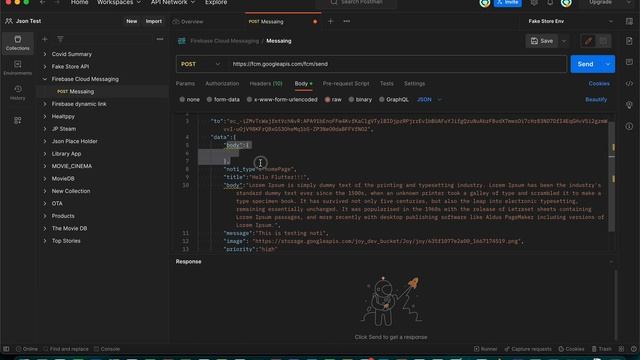Open the Collections sidebar tab
640x360 pixels.
tap(18, 42)
